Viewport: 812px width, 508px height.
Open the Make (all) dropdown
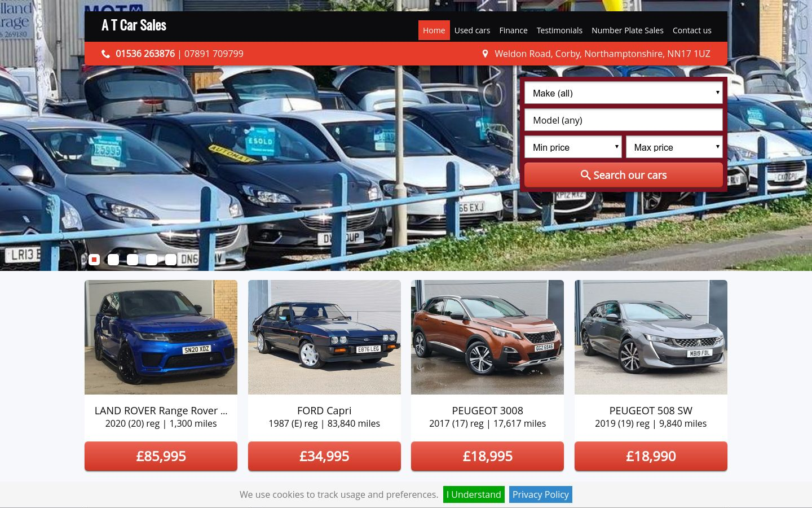pos(624,93)
